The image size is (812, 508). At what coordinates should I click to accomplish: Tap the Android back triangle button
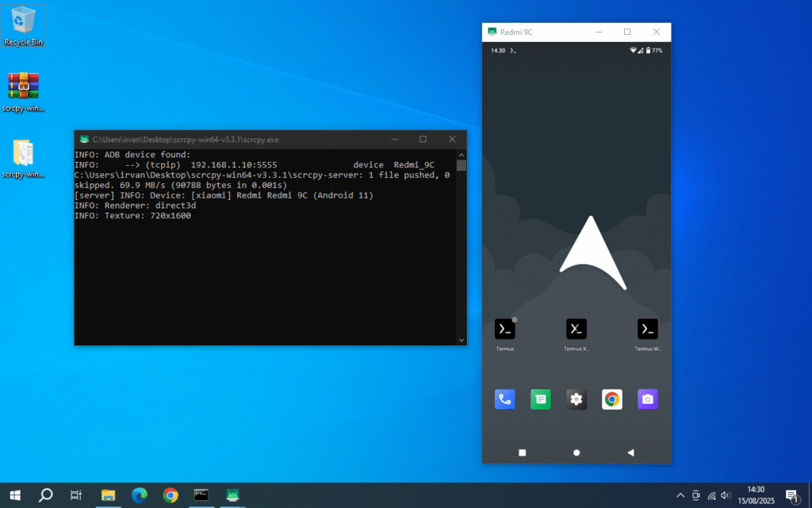tap(630, 452)
